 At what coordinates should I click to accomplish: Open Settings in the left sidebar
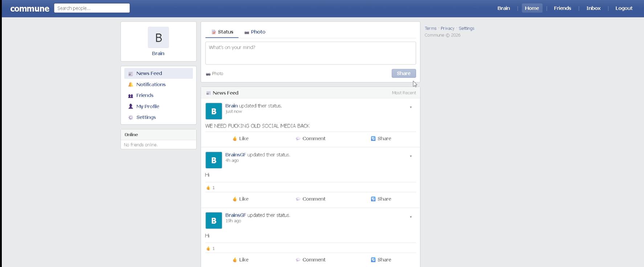pos(158,117)
